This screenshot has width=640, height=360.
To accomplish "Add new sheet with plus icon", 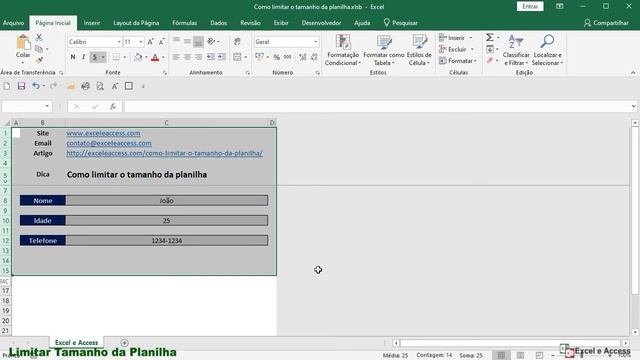I will click(124, 343).
